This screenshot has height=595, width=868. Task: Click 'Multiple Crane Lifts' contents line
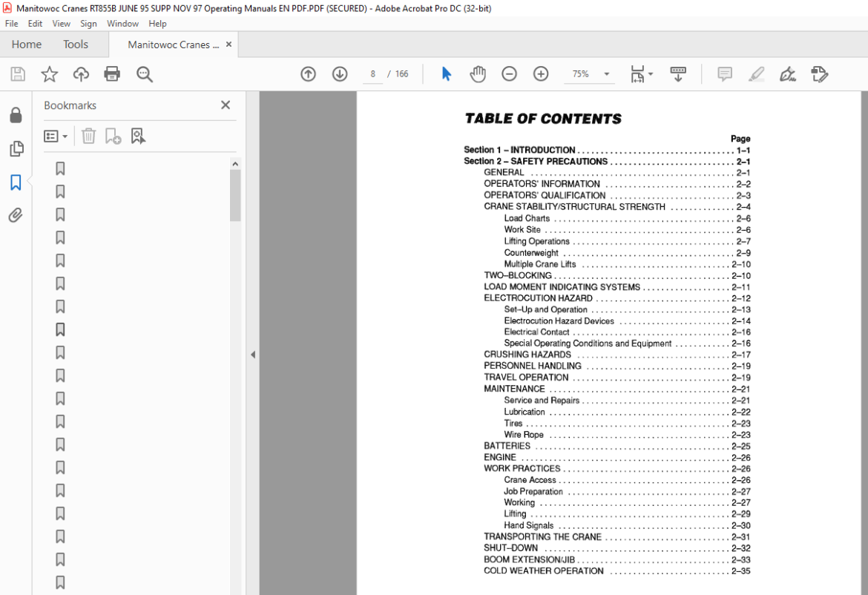pos(627,265)
